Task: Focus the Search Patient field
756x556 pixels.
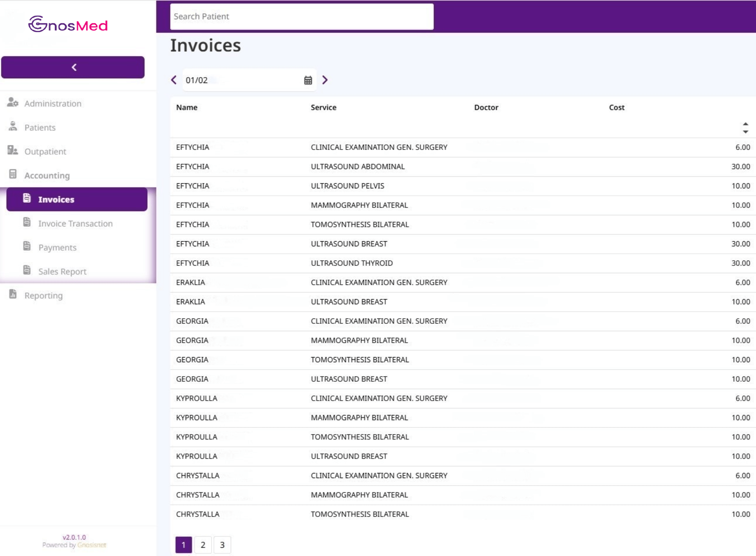Action: tap(302, 16)
